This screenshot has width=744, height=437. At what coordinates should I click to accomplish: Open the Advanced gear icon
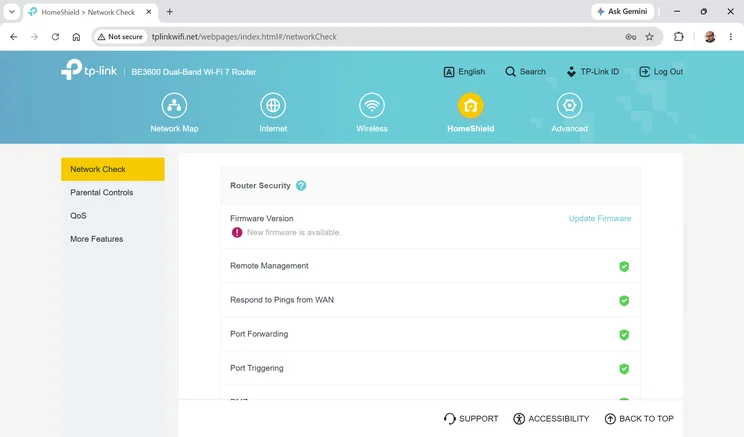point(569,105)
